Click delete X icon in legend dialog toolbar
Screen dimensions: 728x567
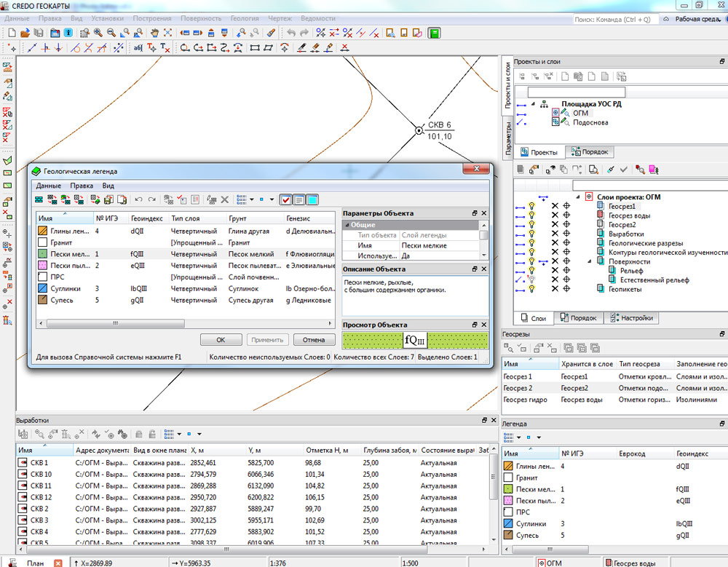click(x=225, y=199)
